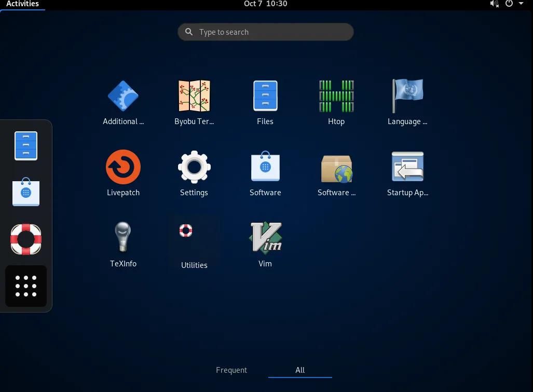Launch Livepatch app
Viewport: 533px width, 392px height.
click(123, 167)
